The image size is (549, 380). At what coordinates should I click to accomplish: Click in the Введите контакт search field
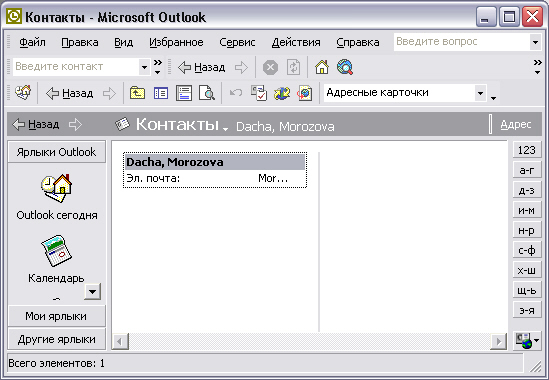tap(76, 67)
